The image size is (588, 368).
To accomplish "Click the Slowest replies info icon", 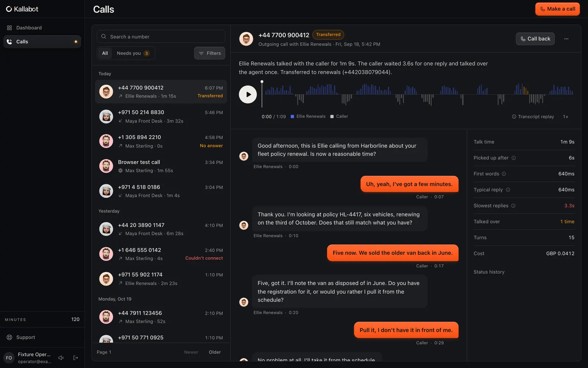I will (513, 206).
